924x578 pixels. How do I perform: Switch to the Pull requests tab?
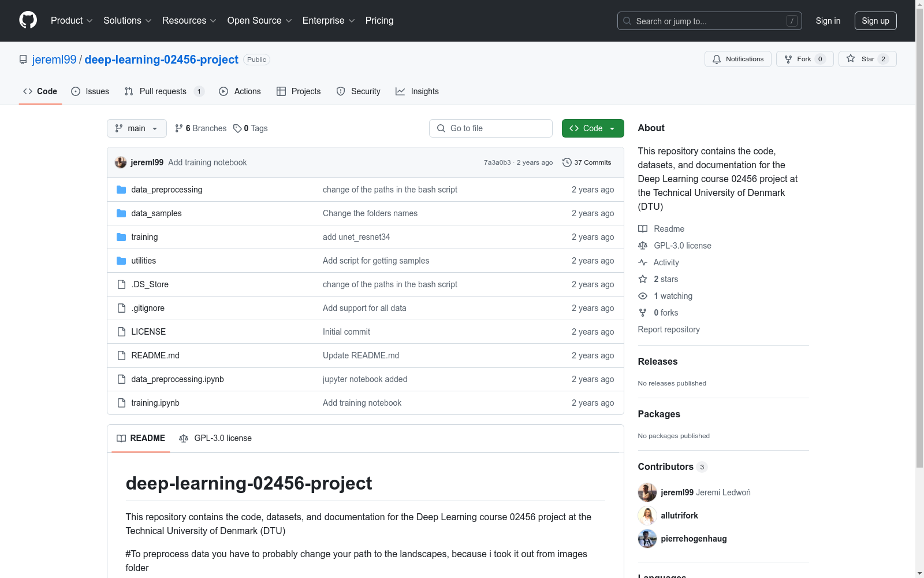click(164, 91)
